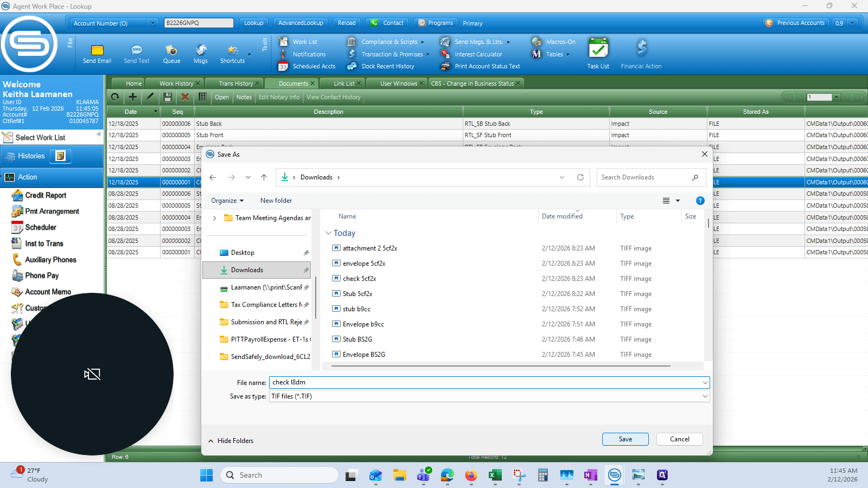
Task: Expand the Save as type dropdown
Action: 705,396
